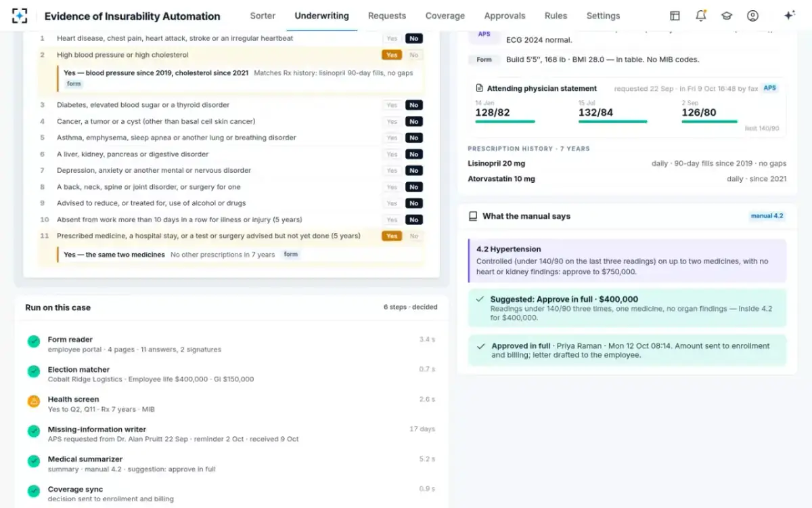Set Yes for alcohol or drugs question 9
This screenshot has height=508, width=812.
pyautogui.click(x=392, y=203)
